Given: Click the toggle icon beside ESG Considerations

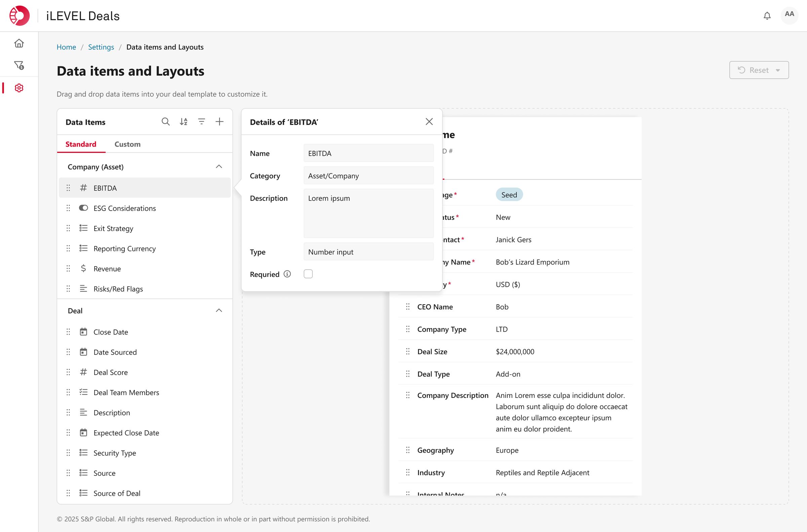Looking at the screenshot, I should coord(83,208).
